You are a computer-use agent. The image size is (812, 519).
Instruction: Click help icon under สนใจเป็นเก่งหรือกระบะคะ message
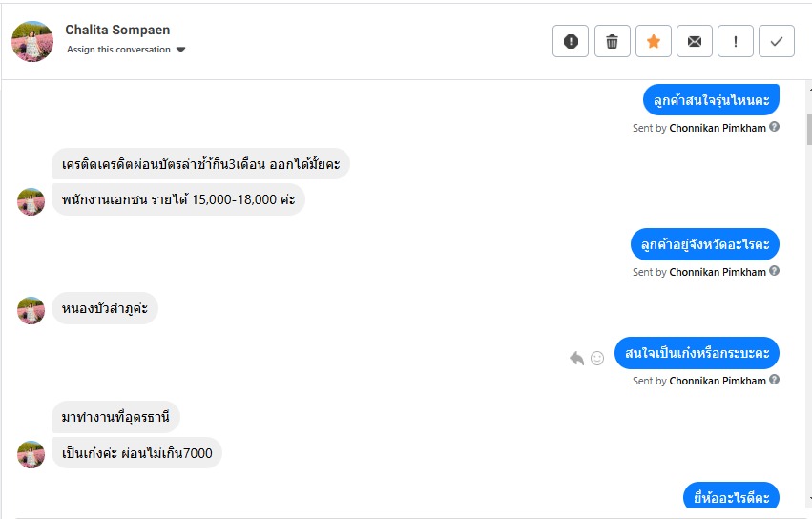775,380
